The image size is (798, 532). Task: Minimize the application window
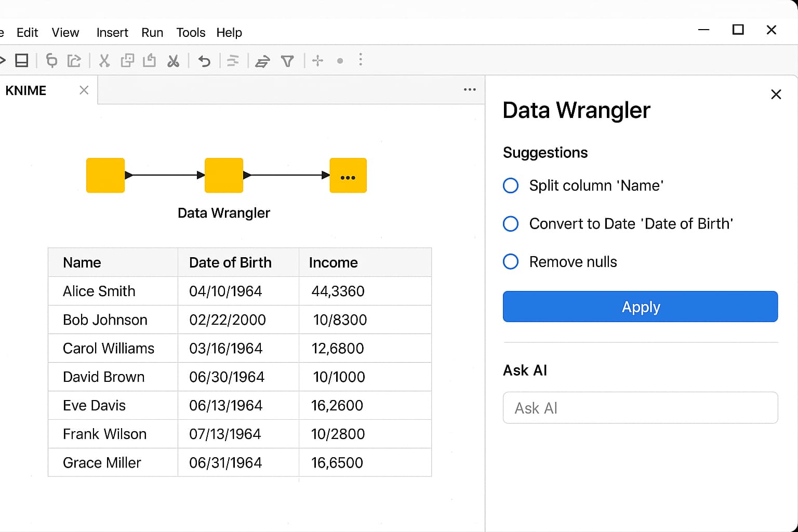(704, 30)
